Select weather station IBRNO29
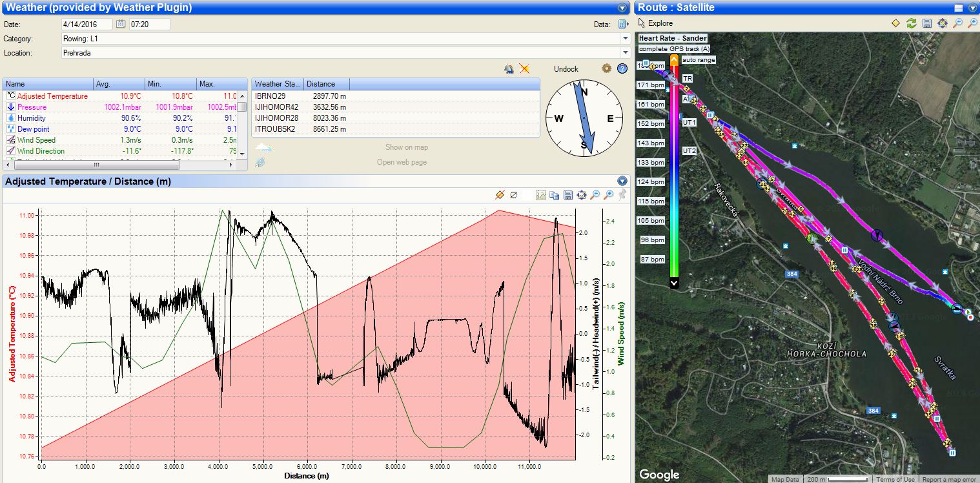Screen dimensions: 980x483 (x=395, y=96)
